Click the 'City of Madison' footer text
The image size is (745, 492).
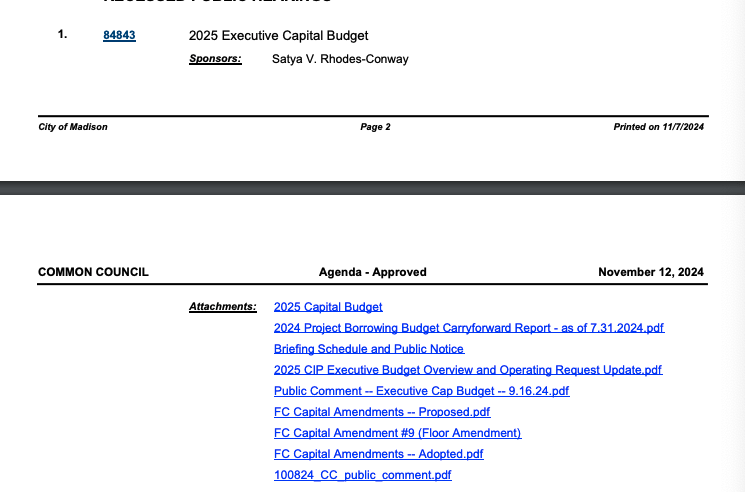(x=73, y=127)
